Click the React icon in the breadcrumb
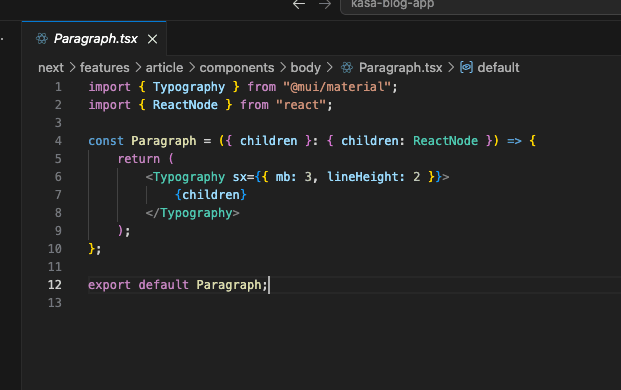 coord(347,68)
